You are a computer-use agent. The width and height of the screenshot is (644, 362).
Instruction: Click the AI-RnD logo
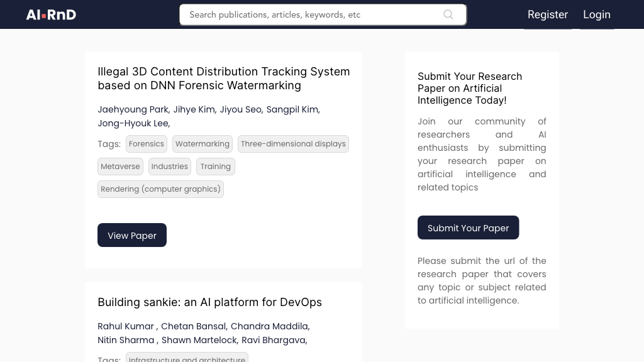[x=51, y=14]
